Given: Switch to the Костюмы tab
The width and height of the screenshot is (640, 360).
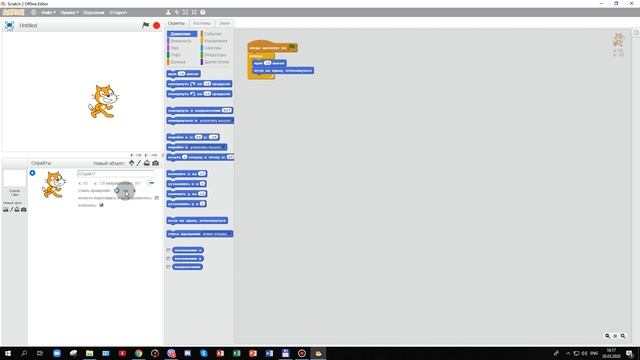Looking at the screenshot, I should [x=202, y=23].
